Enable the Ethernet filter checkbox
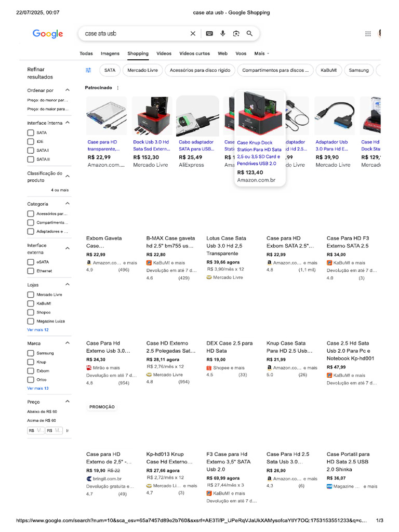Screen dimensions: 399x532 tap(31, 271)
